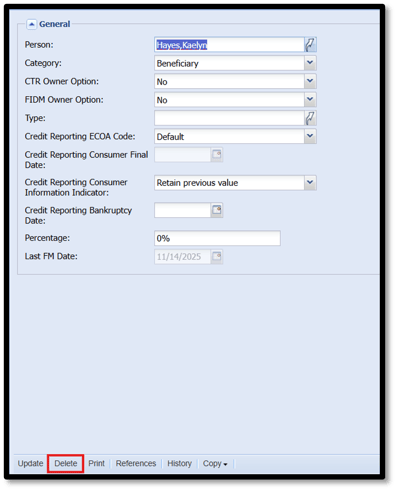Open the Credit Reporting Consumer Final Date calendar

pyautogui.click(x=217, y=155)
